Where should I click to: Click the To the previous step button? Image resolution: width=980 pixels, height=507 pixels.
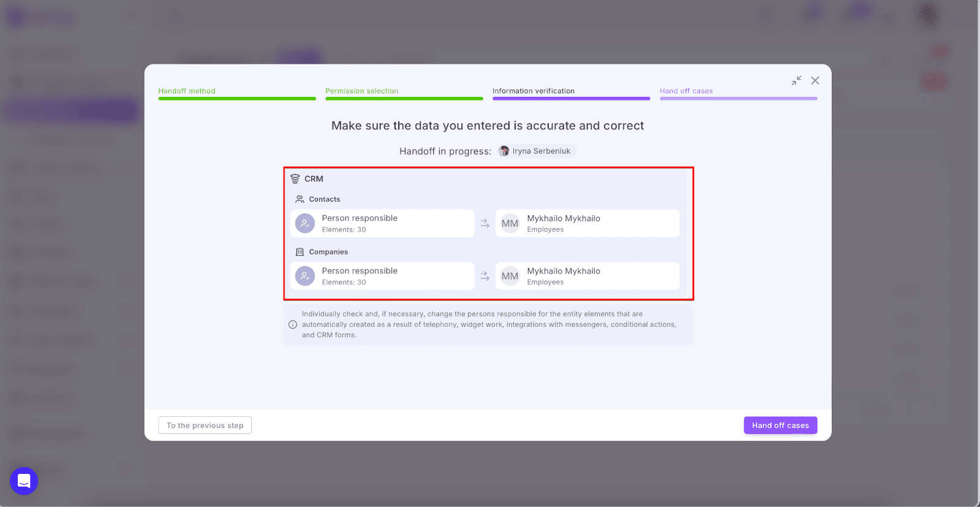click(x=205, y=425)
